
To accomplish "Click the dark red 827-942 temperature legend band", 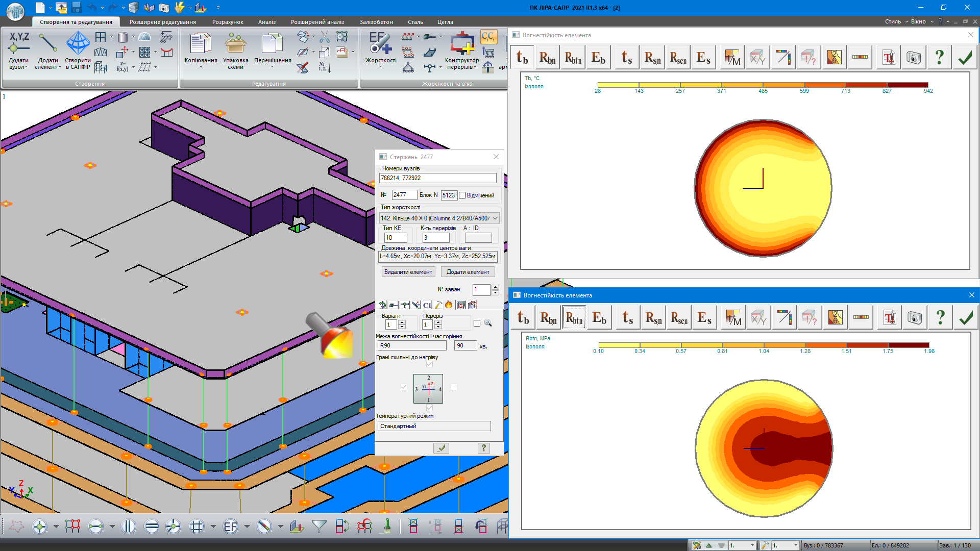I will 907,85.
